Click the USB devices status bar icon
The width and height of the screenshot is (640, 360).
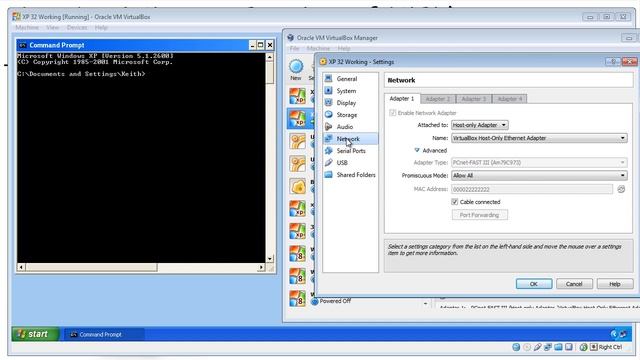[x=538, y=347]
